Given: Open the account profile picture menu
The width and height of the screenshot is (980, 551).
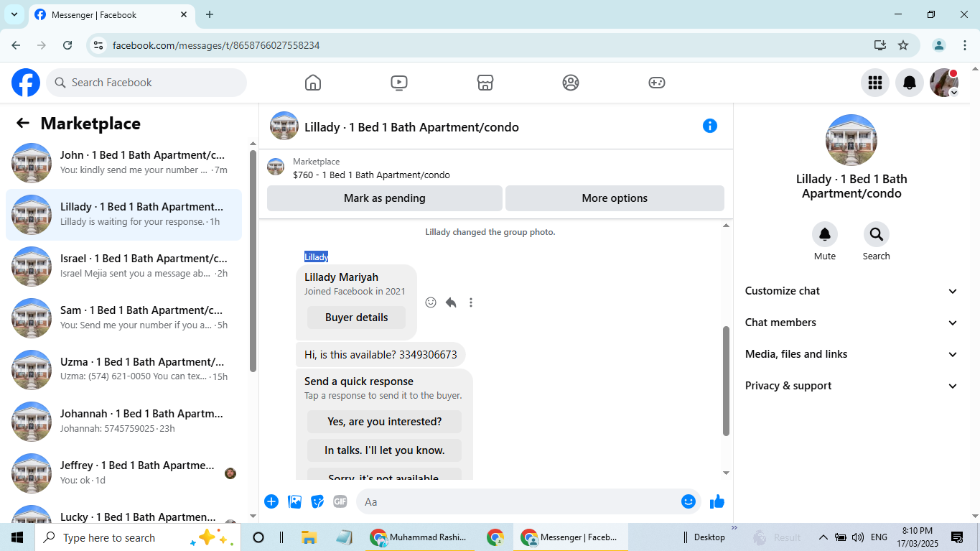Looking at the screenshot, I should point(944,83).
